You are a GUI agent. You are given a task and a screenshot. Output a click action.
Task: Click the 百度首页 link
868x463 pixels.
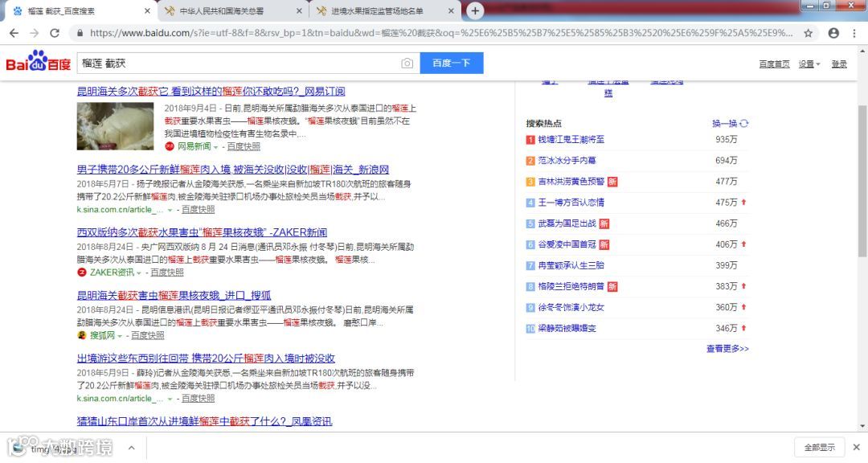coord(774,64)
